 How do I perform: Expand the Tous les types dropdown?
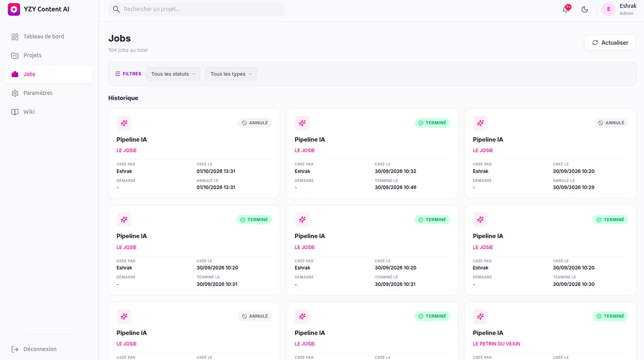(231, 74)
